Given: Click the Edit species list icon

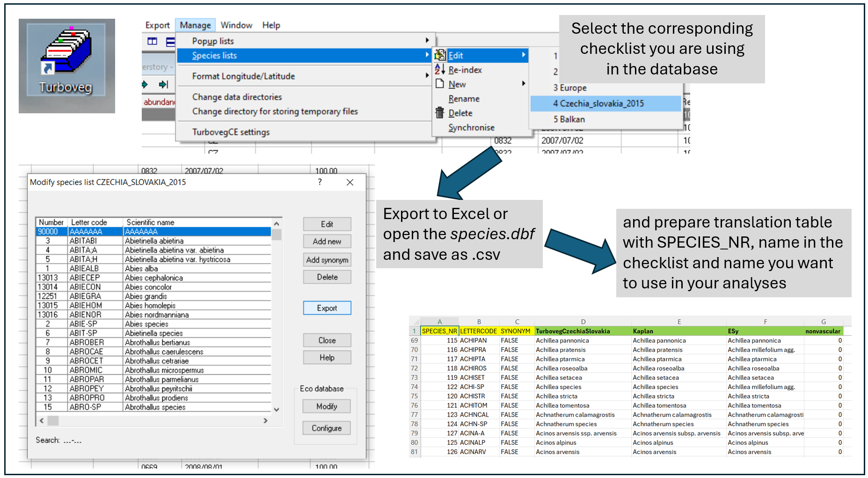Looking at the screenshot, I should [440, 55].
